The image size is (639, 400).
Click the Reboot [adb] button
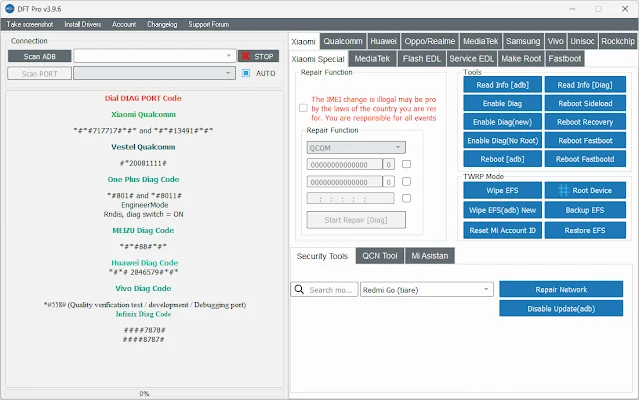coord(502,159)
